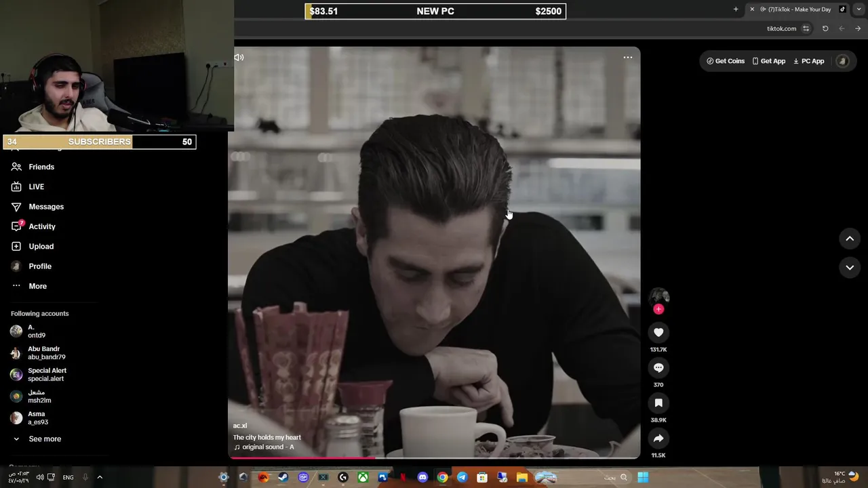Image resolution: width=868 pixels, height=488 pixels.
Task: Bookmark the video to favorites
Action: click(658, 403)
